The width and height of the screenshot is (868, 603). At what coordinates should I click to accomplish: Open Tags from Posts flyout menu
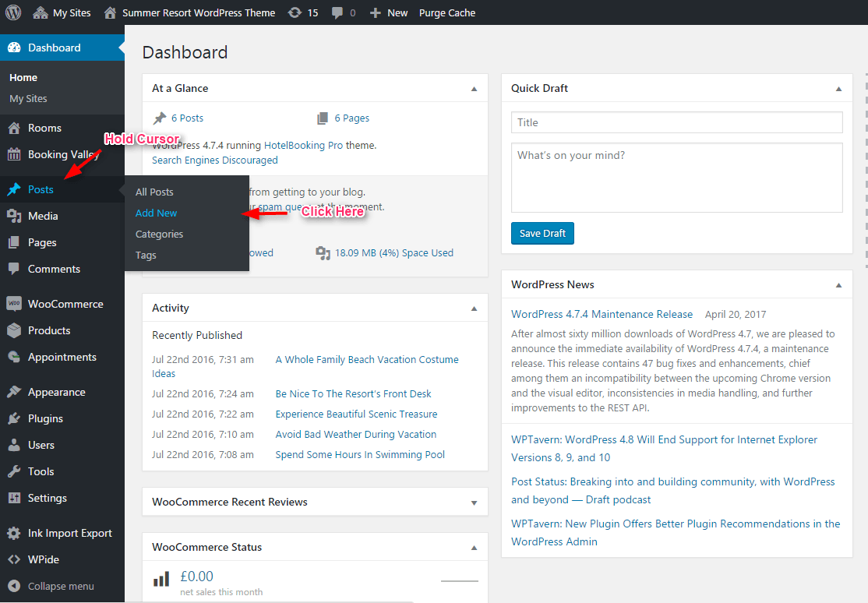(x=146, y=256)
